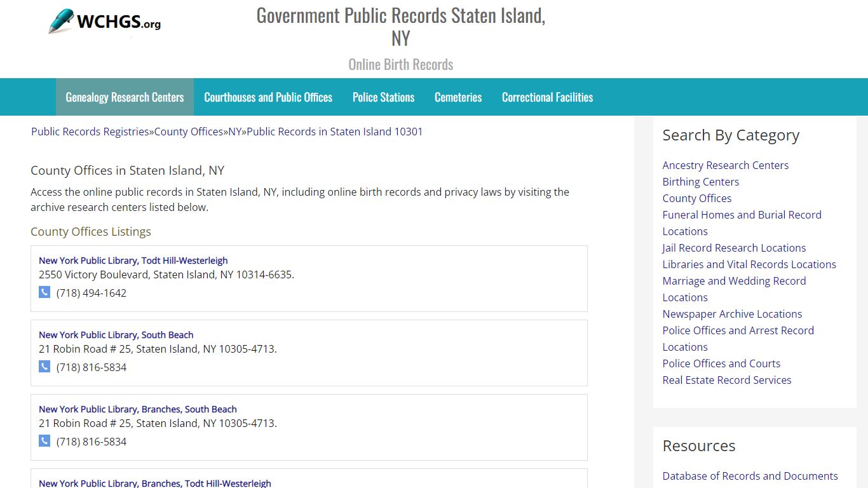Click address 2550 Victory Boulevard

(166, 274)
